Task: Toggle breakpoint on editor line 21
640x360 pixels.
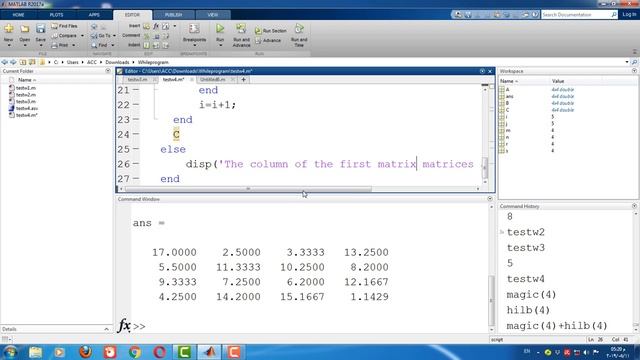Action: (136, 90)
